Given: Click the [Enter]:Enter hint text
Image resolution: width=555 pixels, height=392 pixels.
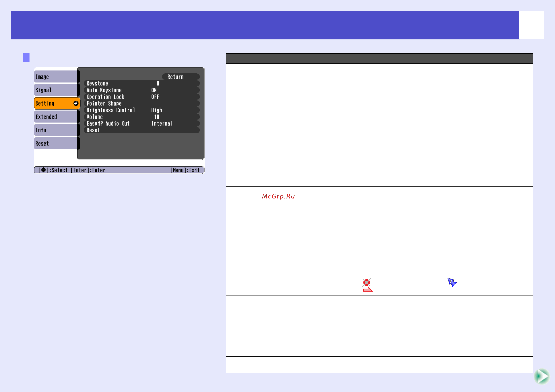Looking at the screenshot, I should (x=88, y=170).
